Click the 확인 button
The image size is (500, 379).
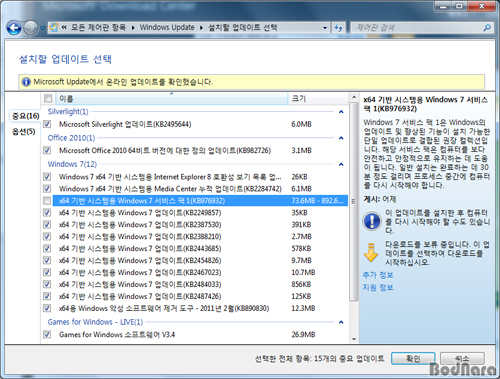(x=413, y=359)
